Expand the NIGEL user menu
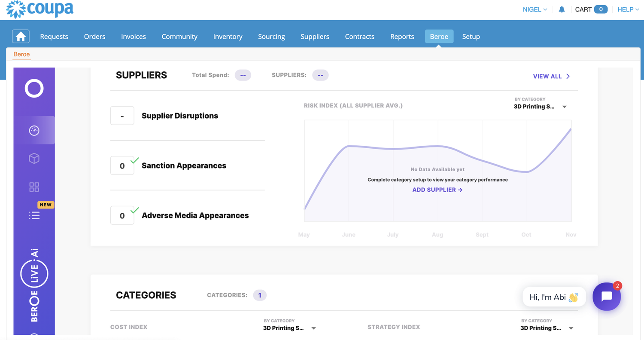Viewport: 644px width, 340px height. tap(535, 9)
